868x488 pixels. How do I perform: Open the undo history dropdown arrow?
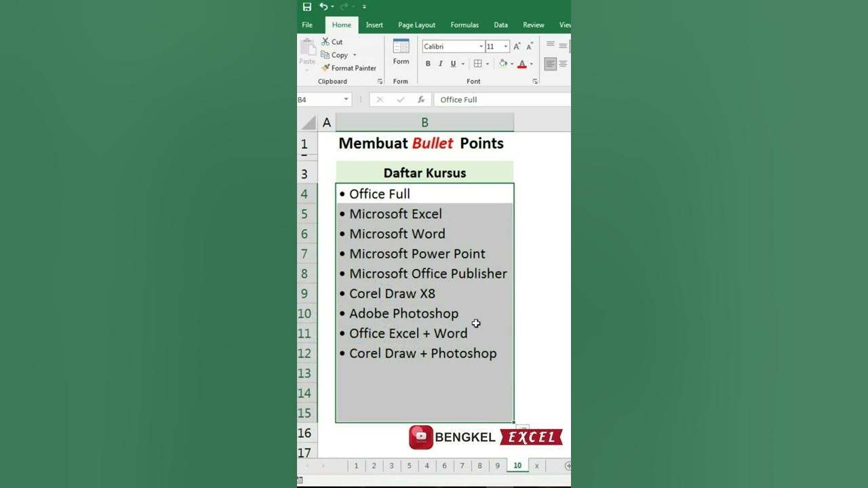(x=332, y=7)
